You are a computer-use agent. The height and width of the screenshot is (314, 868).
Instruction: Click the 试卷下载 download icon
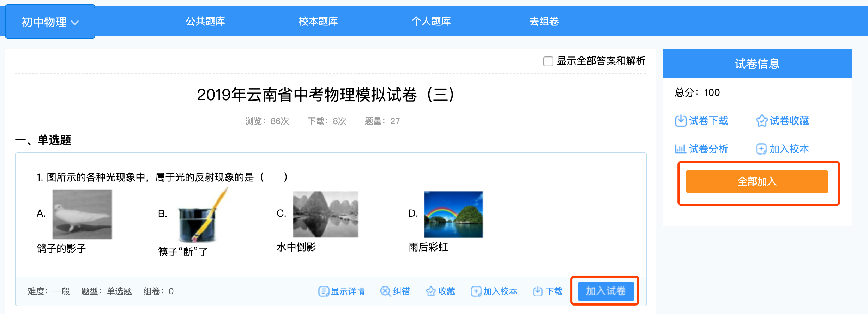(x=680, y=121)
